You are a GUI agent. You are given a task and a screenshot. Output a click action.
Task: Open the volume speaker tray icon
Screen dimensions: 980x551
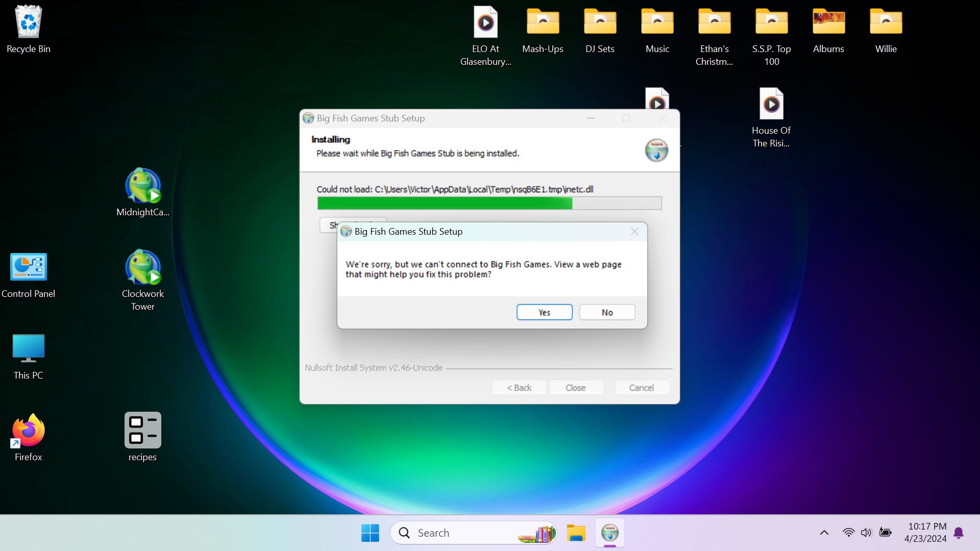coord(866,533)
